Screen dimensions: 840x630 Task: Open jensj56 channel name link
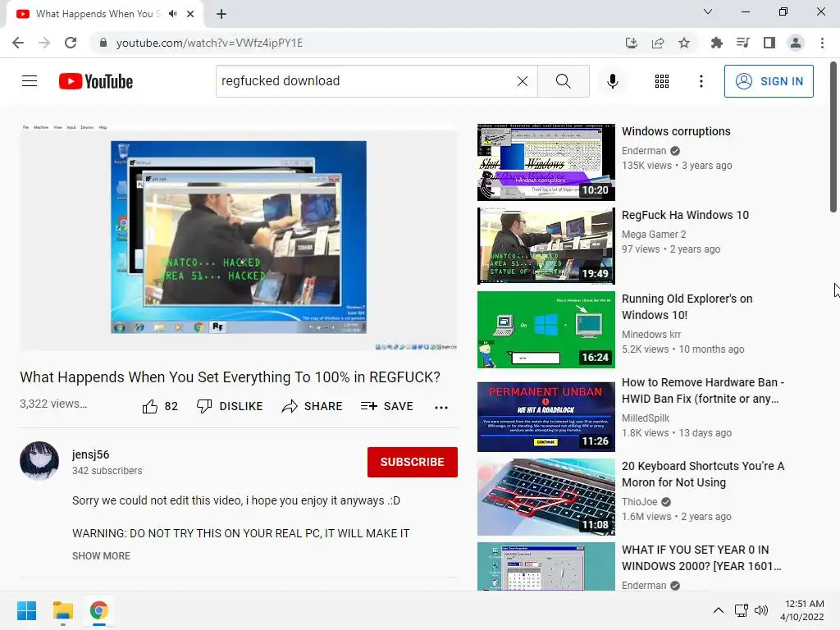point(90,454)
